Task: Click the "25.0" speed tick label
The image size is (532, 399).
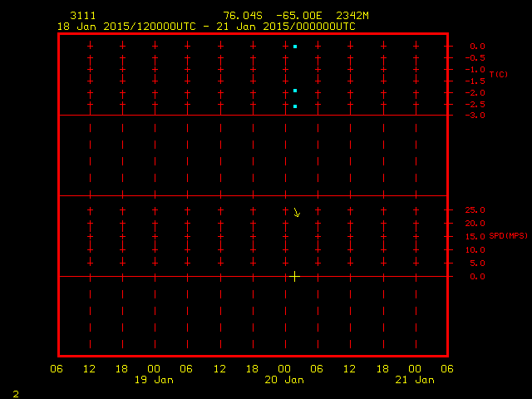Action: [x=475, y=210]
